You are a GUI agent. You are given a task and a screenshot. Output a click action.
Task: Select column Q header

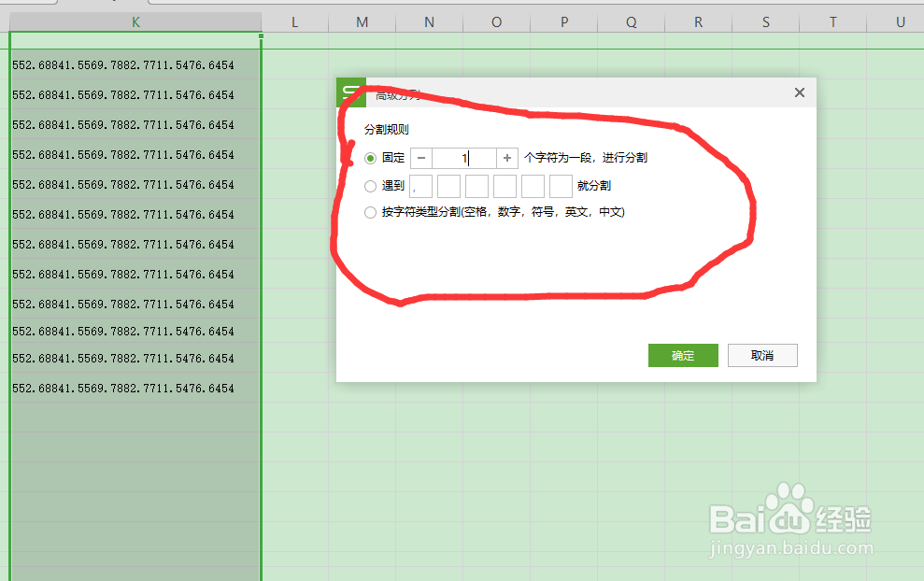(632, 22)
